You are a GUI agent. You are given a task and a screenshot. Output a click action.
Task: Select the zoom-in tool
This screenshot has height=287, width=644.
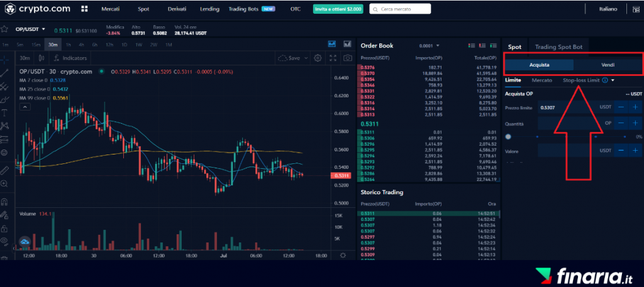click(x=4, y=183)
